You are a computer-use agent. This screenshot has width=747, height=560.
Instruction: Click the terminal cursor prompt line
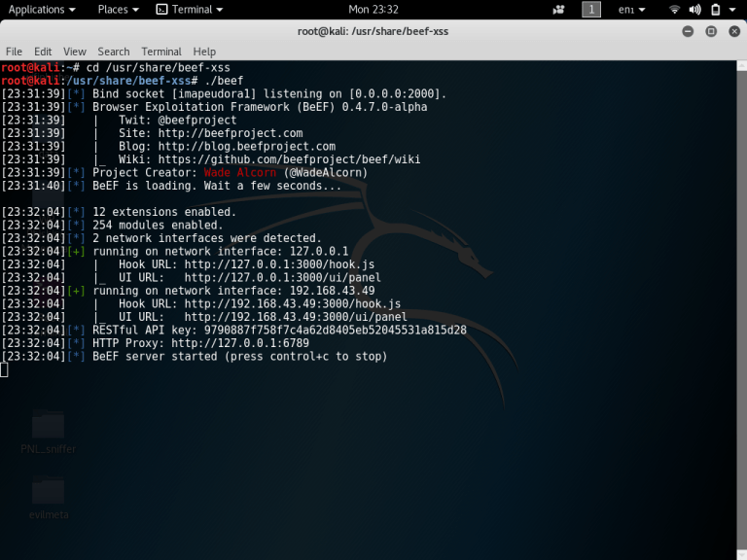[x=5, y=370]
